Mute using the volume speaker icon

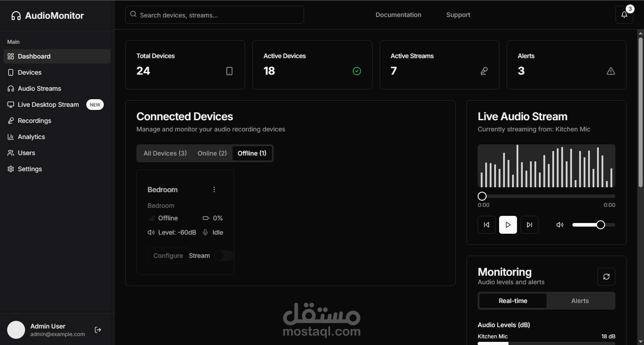[560, 225]
